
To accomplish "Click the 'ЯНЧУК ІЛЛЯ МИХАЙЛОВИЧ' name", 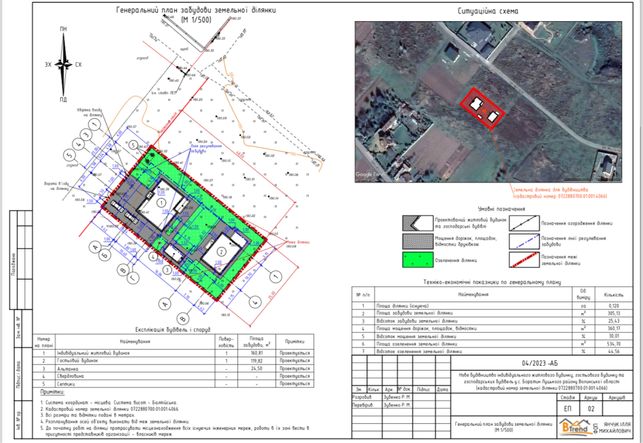I will point(616,429).
